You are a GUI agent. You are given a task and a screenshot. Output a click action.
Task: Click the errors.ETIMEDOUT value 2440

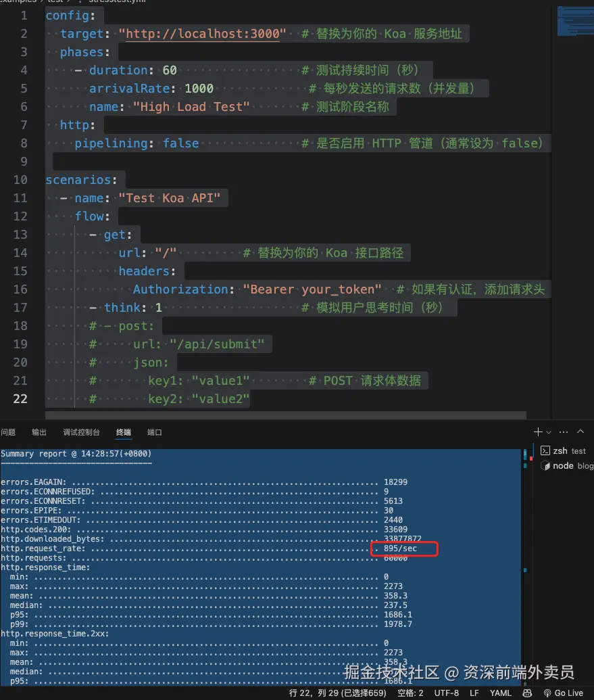[x=393, y=520]
